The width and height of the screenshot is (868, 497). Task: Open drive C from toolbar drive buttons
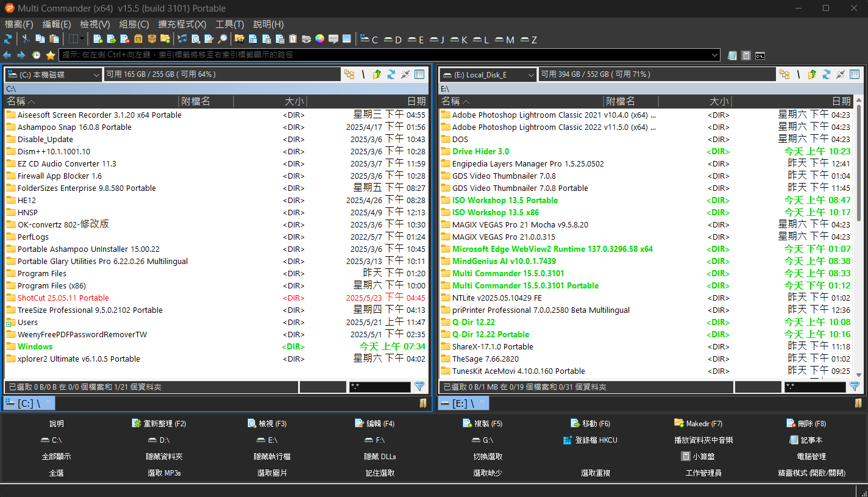pos(369,40)
